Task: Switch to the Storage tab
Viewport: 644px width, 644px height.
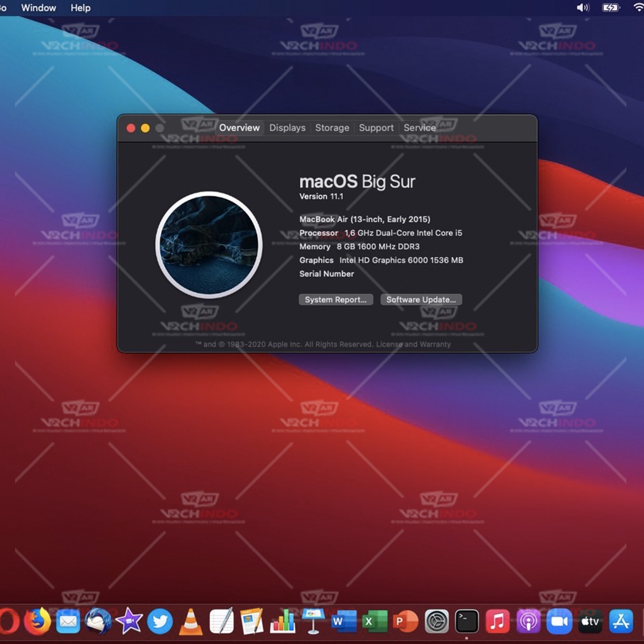Action: [x=332, y=128]
